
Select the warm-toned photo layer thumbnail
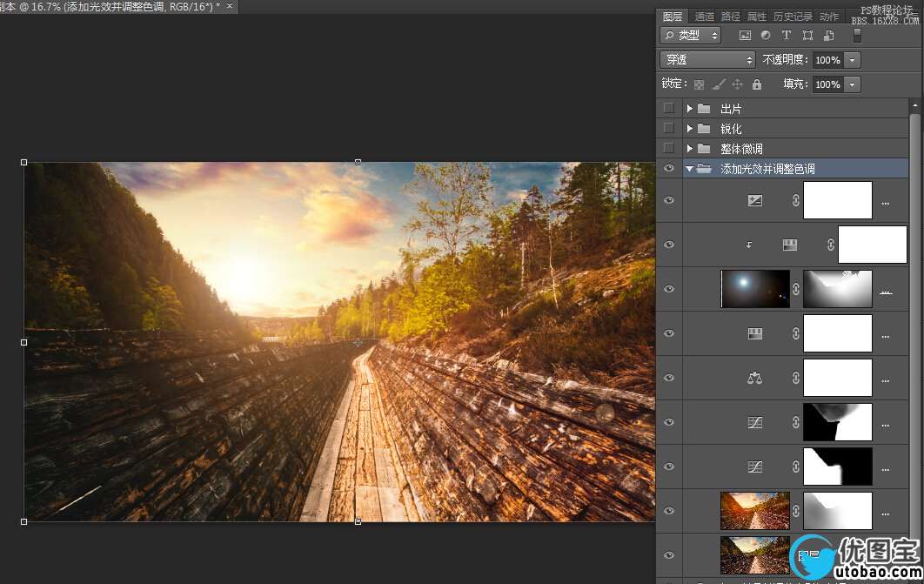755,511
